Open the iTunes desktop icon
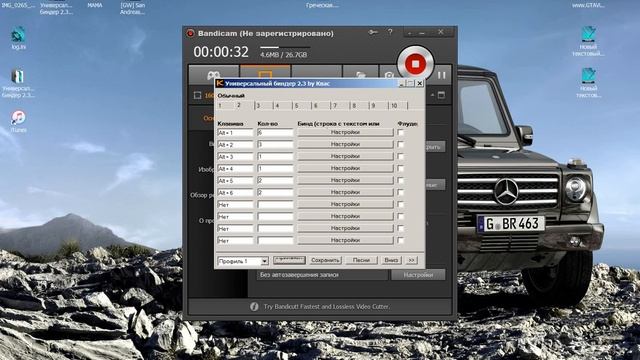 (18, 121)
